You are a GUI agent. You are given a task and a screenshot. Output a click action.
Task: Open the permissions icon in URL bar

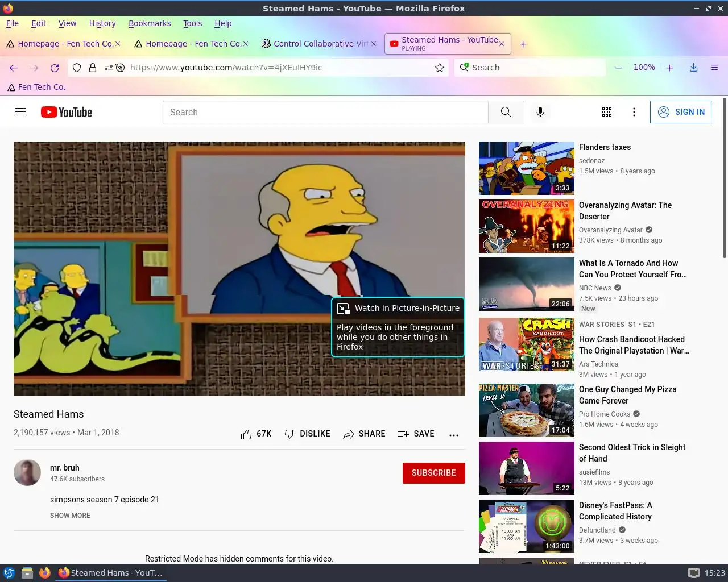pyautogui.click(x=108, y=68)
